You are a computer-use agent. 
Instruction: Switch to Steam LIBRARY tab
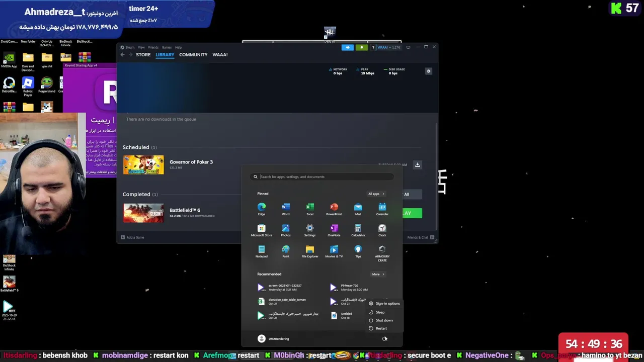[165, 55]
